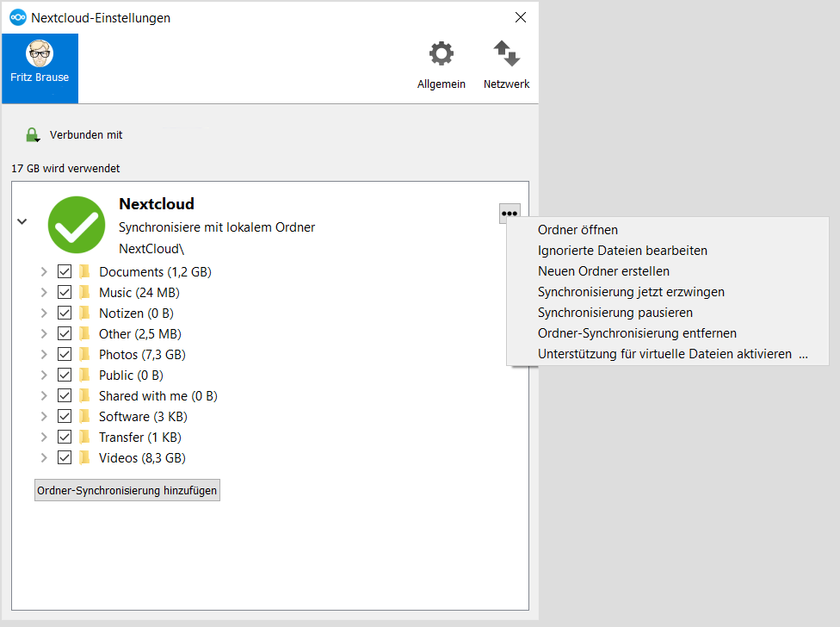840x627 pixels.
Task: Click the Software folder icon
Action: pos(84,416)
